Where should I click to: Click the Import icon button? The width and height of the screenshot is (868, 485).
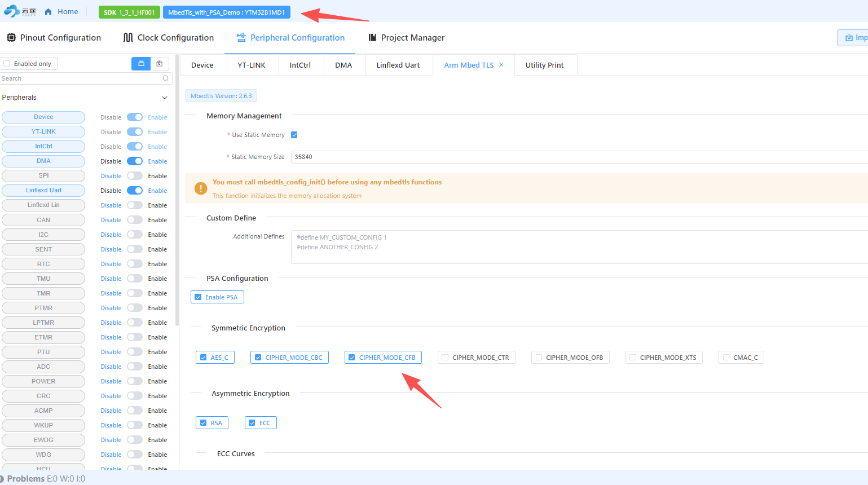click(849, 38)
